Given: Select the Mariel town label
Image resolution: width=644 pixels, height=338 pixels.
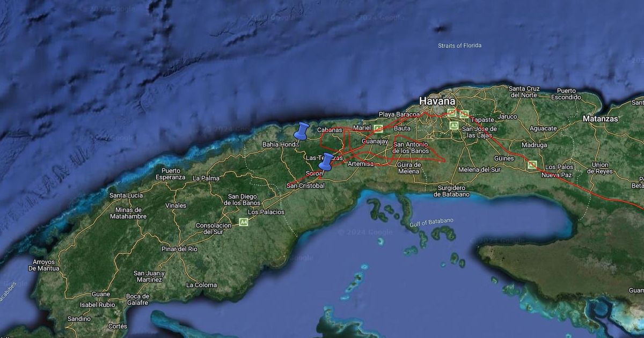Looking at the screenshot, I should point(362,128).
